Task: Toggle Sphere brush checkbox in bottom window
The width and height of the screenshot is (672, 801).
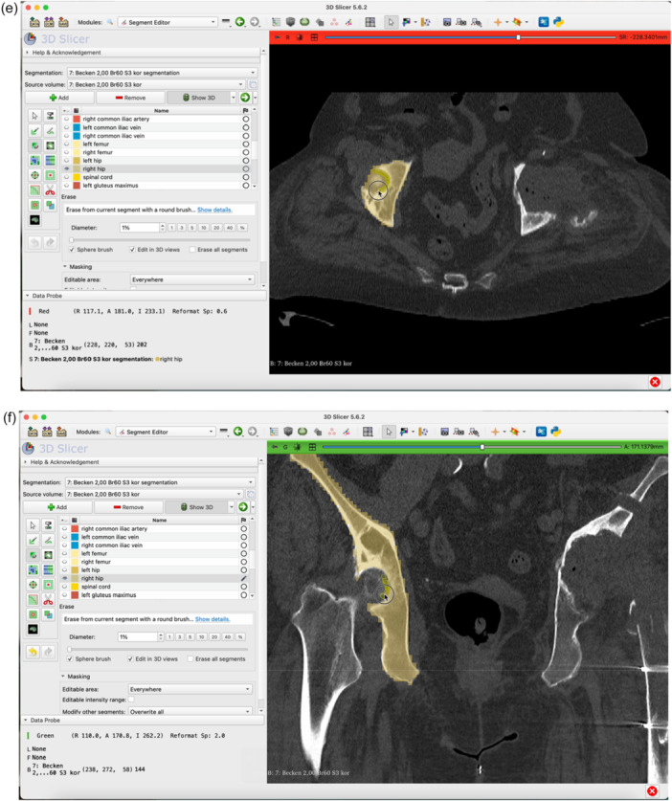Action: click(70, 659)
